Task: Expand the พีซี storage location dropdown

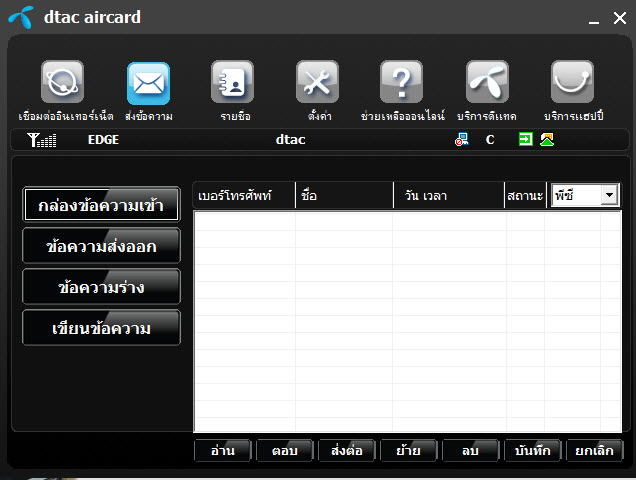Action: click(x=609, y=195)
